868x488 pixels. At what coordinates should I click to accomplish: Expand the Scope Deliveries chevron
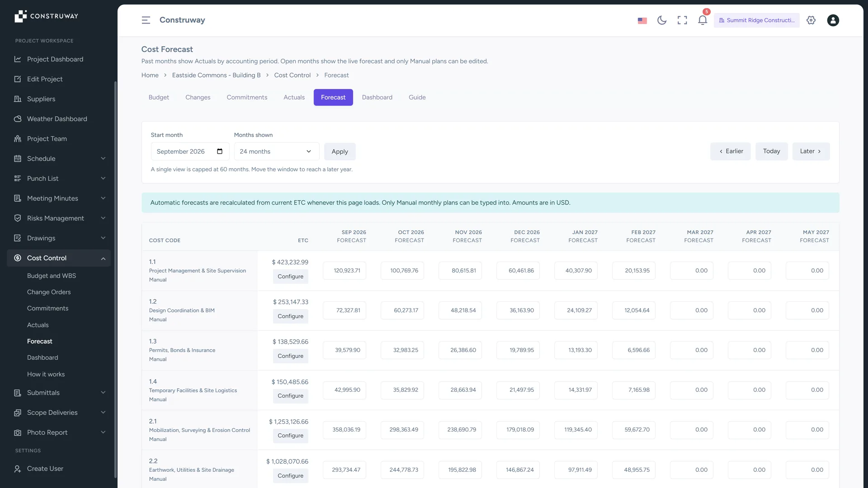[103, 413]
